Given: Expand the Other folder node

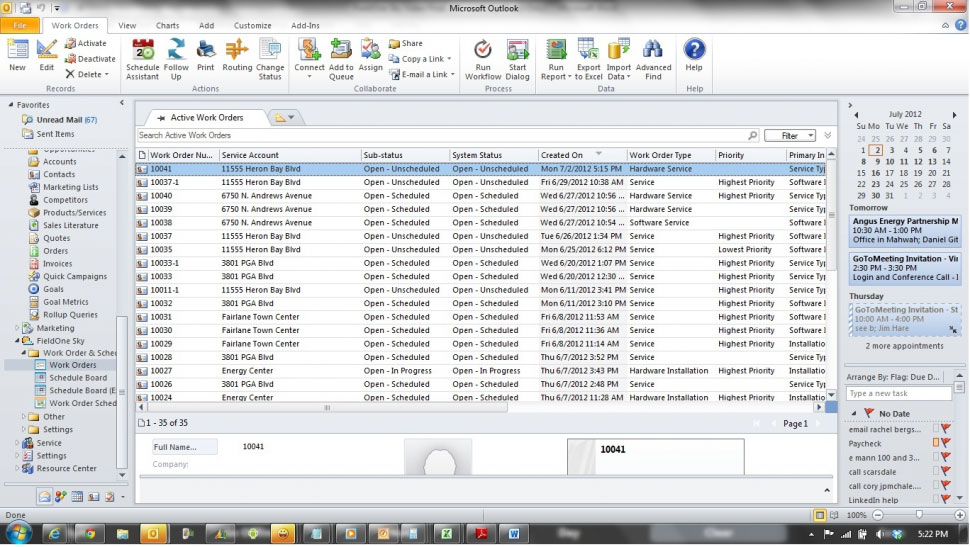Looking at the screenshot, I should tap(24, 416).
